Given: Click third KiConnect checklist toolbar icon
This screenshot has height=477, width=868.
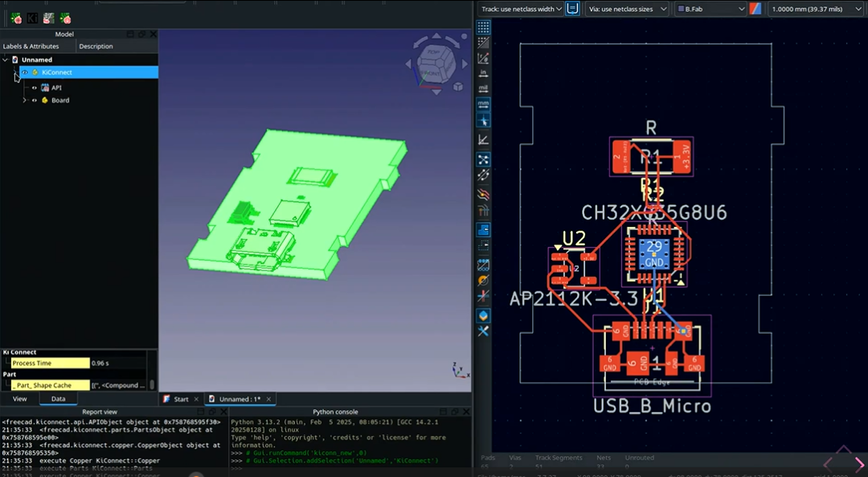Looking at the screenshot, I should click(49, 19).
